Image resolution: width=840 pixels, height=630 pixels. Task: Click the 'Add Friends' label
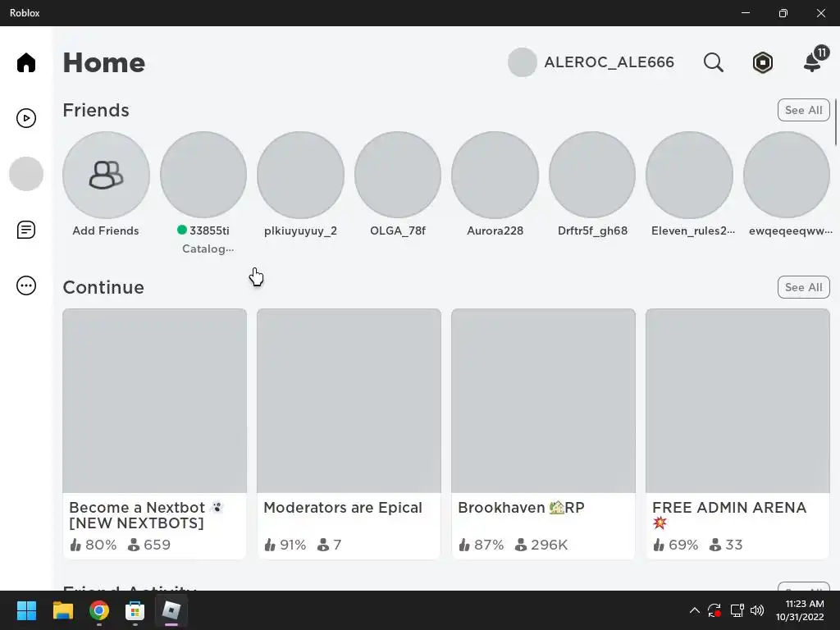(x=106, y=231)
